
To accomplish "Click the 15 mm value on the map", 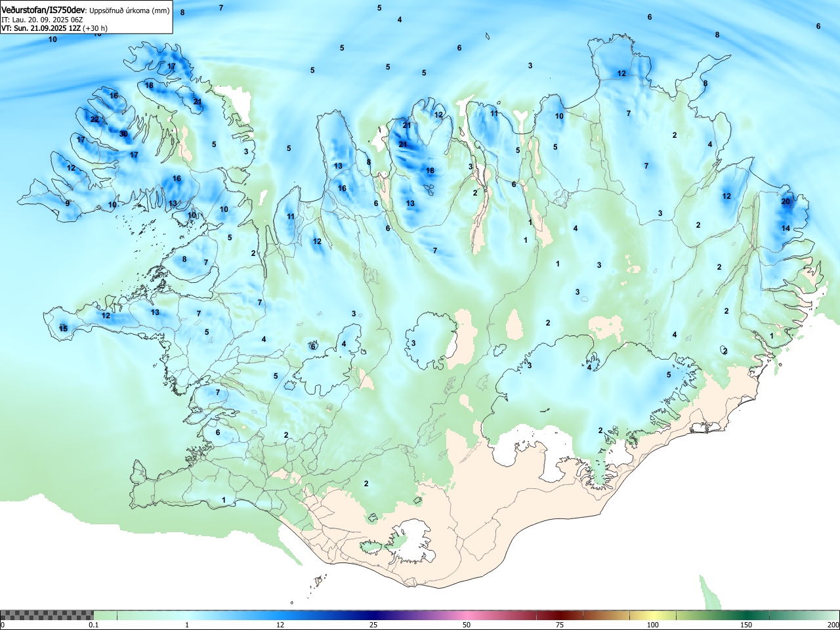I will pyautogui.click(x=63, y=328).
